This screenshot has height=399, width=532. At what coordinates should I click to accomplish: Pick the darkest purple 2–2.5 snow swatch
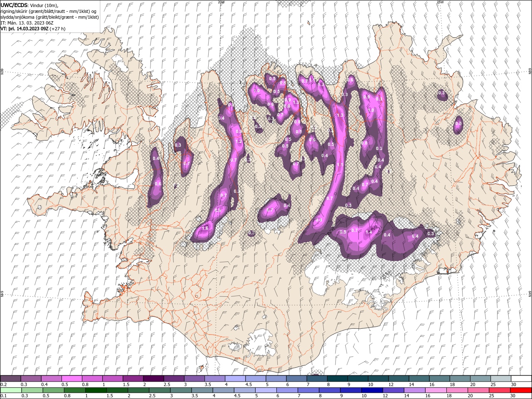pos(153,379)
